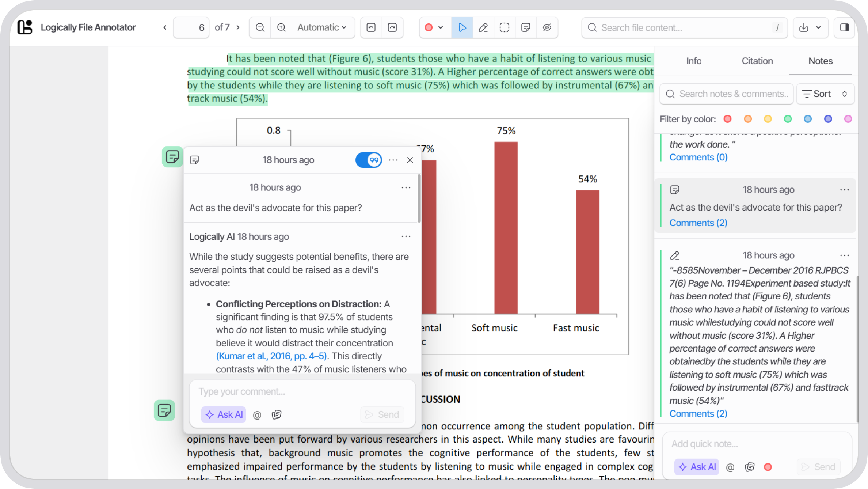Rotate page clockwise icon

pyautogui.click(x=392, y=27)
